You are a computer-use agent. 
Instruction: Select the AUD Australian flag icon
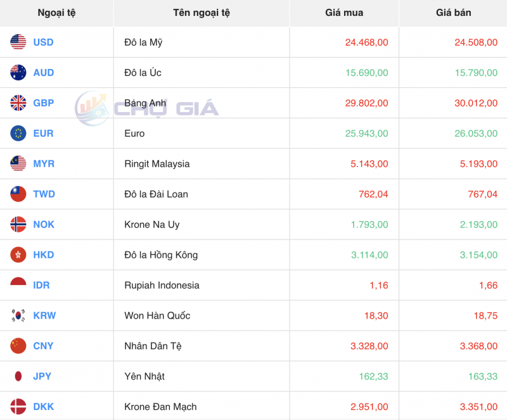(x=16, y=73)
